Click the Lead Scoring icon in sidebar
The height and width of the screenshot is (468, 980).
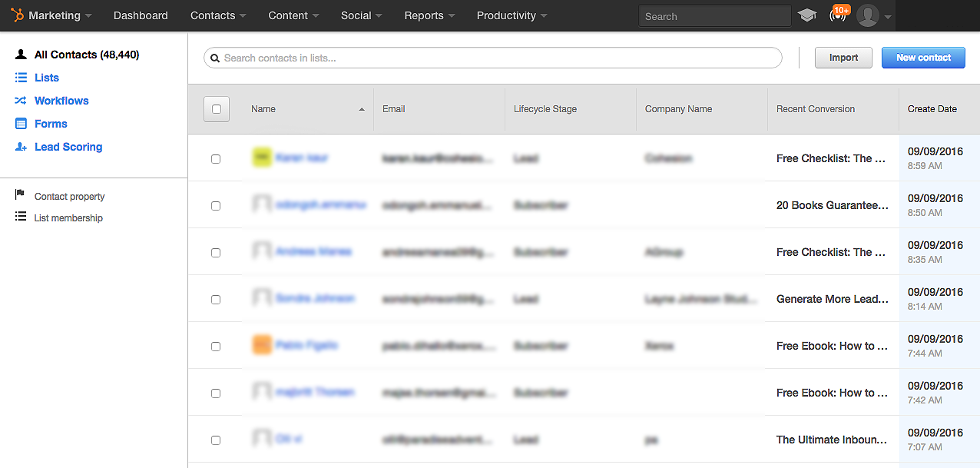point(21,147)
